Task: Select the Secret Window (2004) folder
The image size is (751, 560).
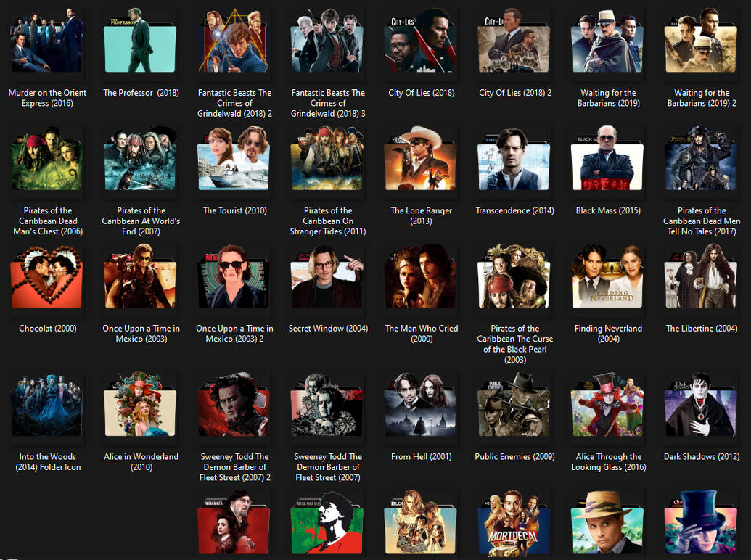Action: pyautogui.click(x=327, y=277)
